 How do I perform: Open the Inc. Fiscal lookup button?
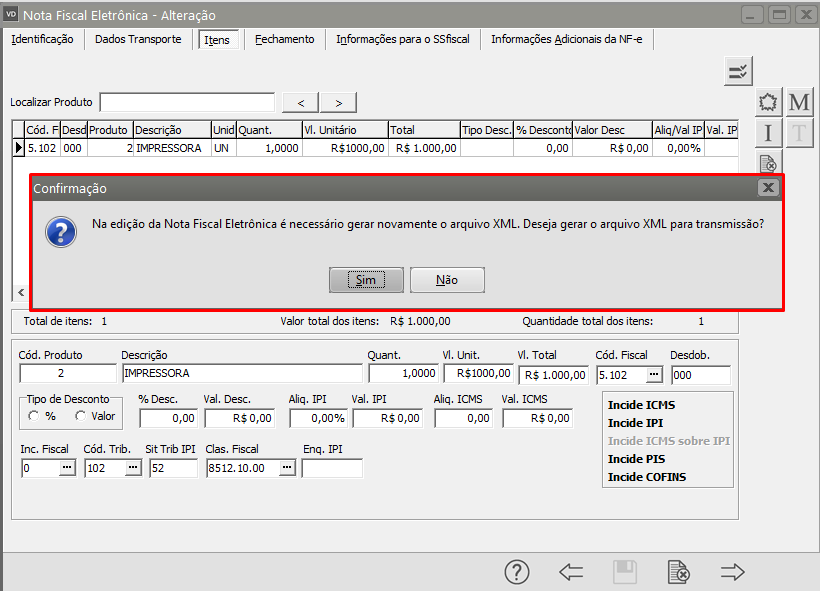click(67, 468)
